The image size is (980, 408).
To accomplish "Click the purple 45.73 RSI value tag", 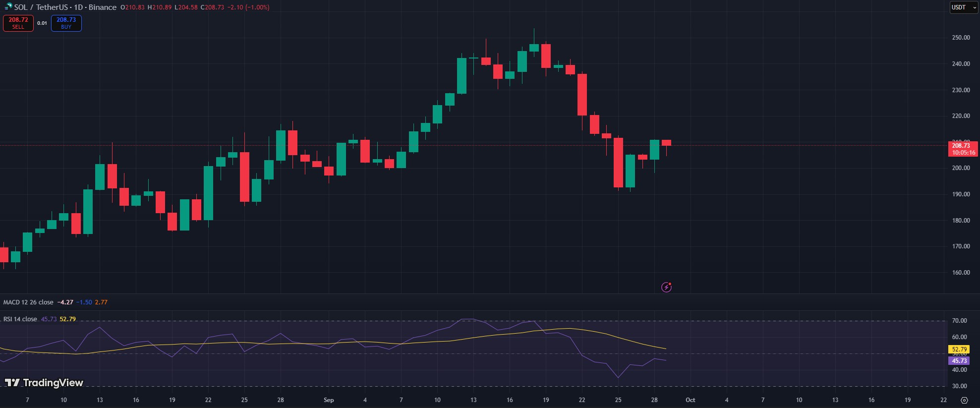I will coord(959,361).
